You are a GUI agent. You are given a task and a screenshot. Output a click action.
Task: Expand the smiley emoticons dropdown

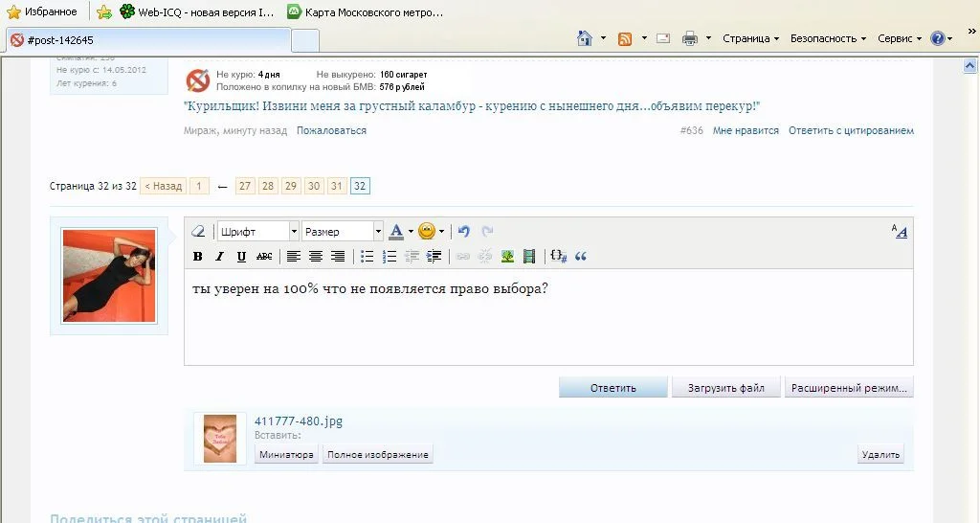[x=441, y=232]
